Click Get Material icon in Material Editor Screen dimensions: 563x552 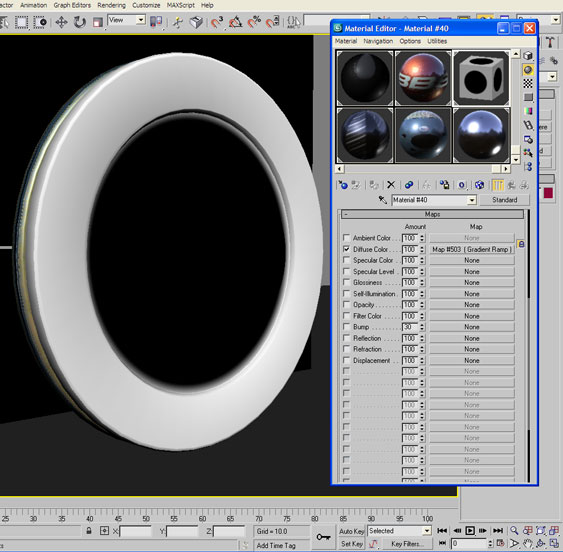[343, 185]
